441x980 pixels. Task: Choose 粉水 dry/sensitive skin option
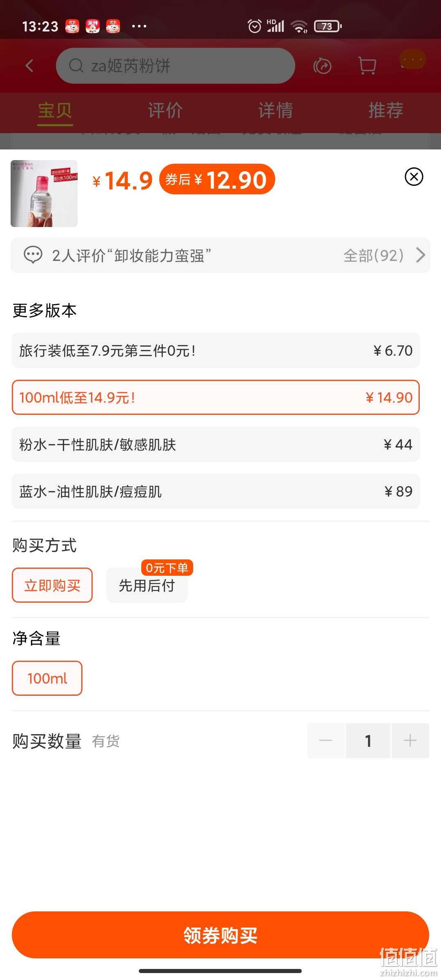click(216, 444)
